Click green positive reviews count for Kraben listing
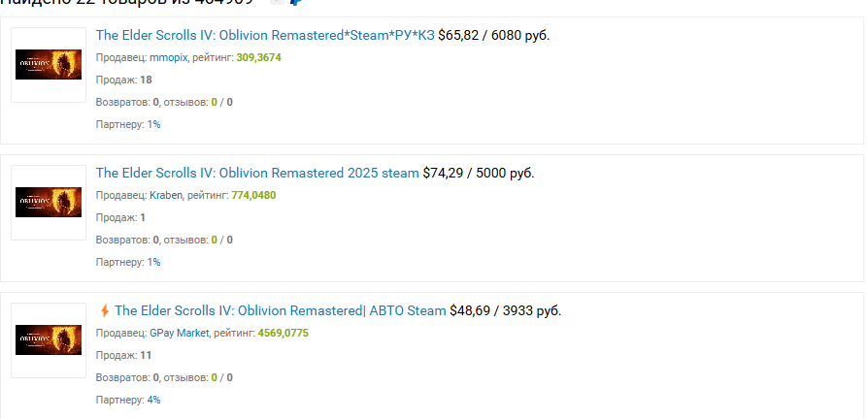 click(x=214, y=240)
